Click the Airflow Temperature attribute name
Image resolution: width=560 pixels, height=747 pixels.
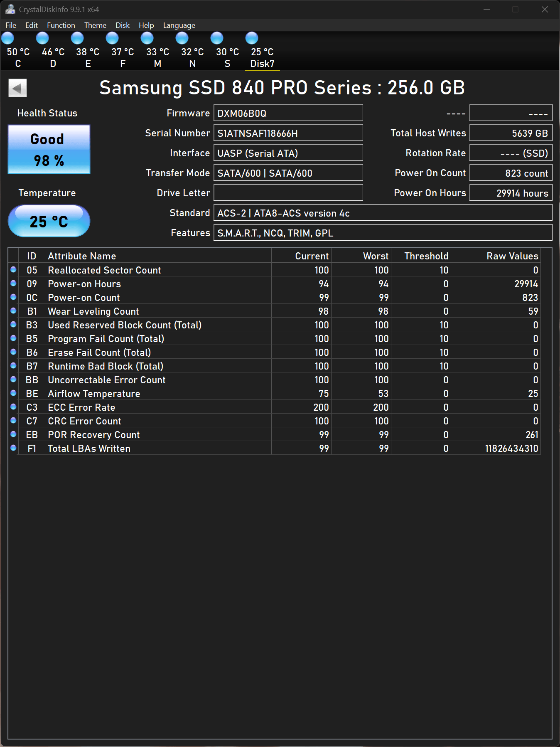(x=94, y=394)
